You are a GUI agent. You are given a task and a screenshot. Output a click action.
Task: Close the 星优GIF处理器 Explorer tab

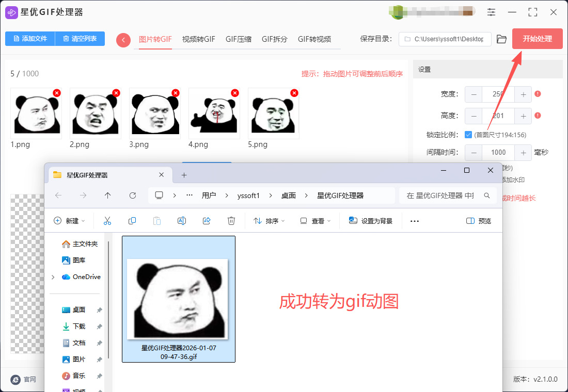[161, 175]
